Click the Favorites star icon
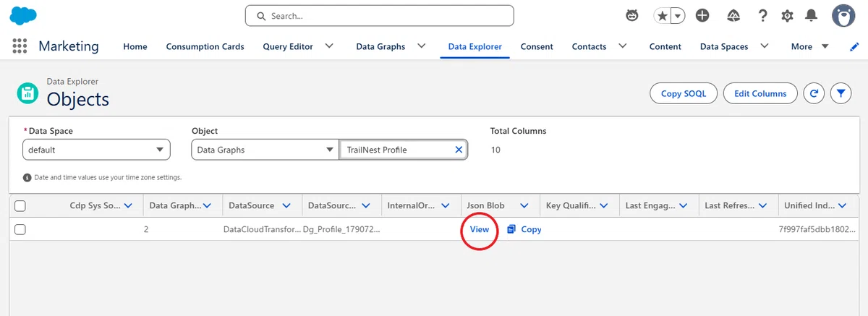Screen dimensions: 868x316 (x=663, y=15)
